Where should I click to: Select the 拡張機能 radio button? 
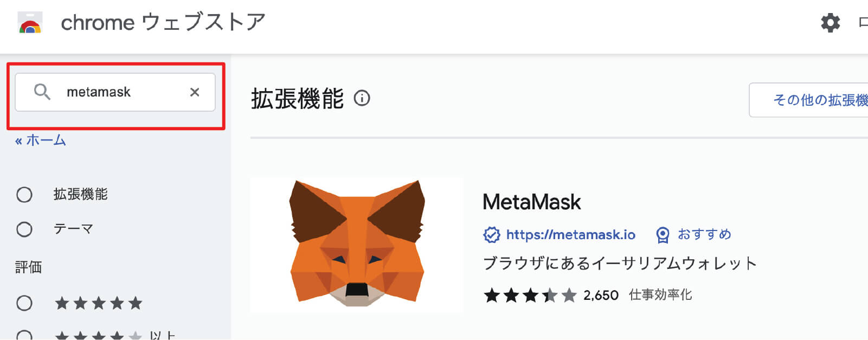(24, 195)
